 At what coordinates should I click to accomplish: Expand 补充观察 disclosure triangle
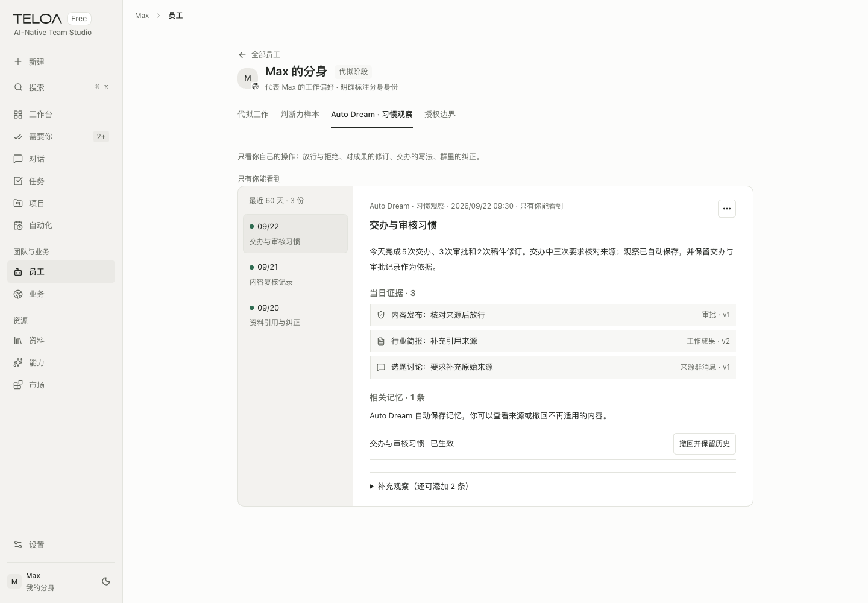pyautogui.click(x=372, y=487)
